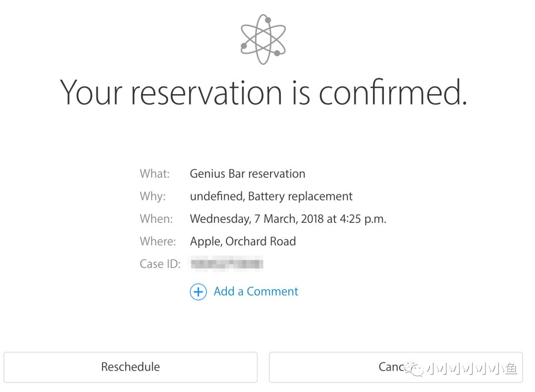Click the "When:" field label
The height and width of the screenshot is (392, 535).
pyautogui.click(x=156, y=219)
